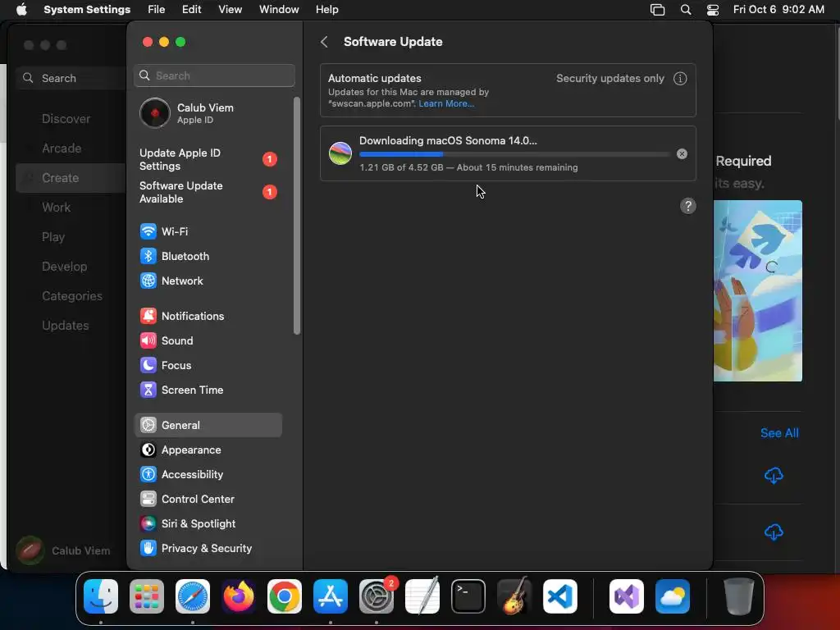Click Update Apple ID Settings
This screenshot has width=840, height=630.
(208, 160)
